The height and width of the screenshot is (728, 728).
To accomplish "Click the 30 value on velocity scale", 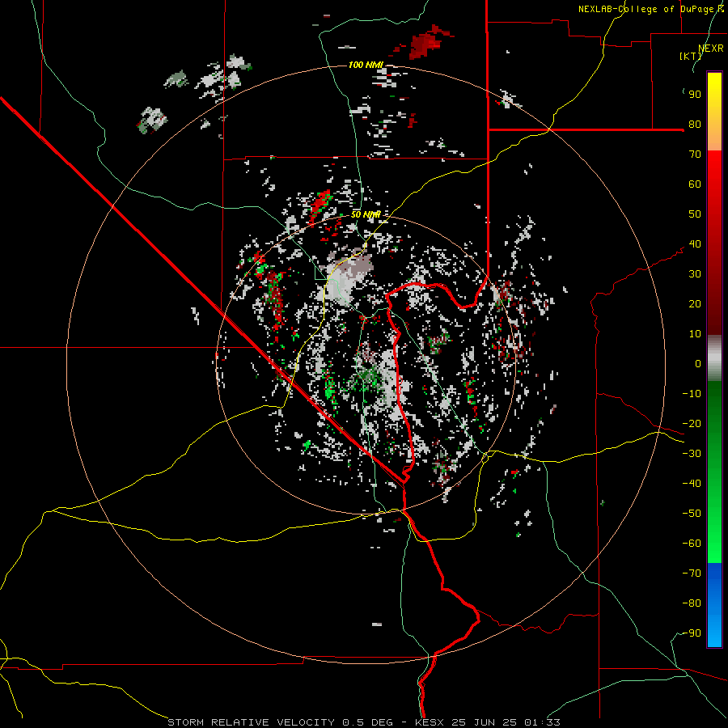I will [x=695, y=274].
